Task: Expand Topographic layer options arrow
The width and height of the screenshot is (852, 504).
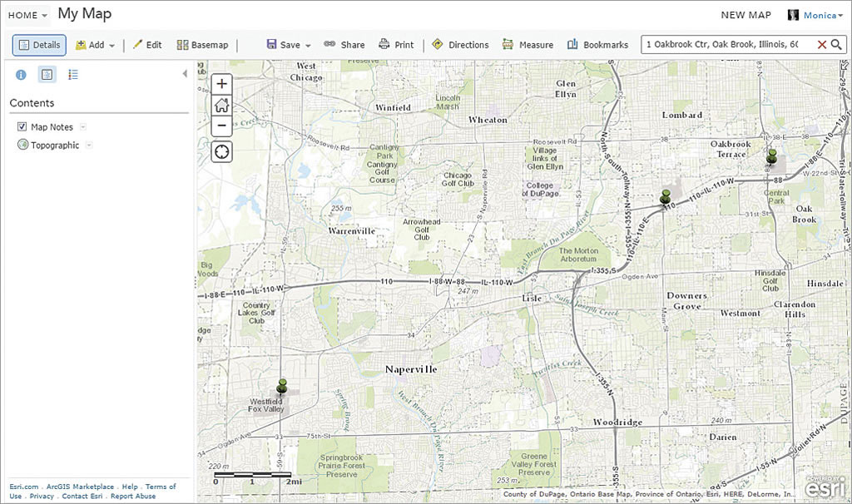Action: [89, 145]
